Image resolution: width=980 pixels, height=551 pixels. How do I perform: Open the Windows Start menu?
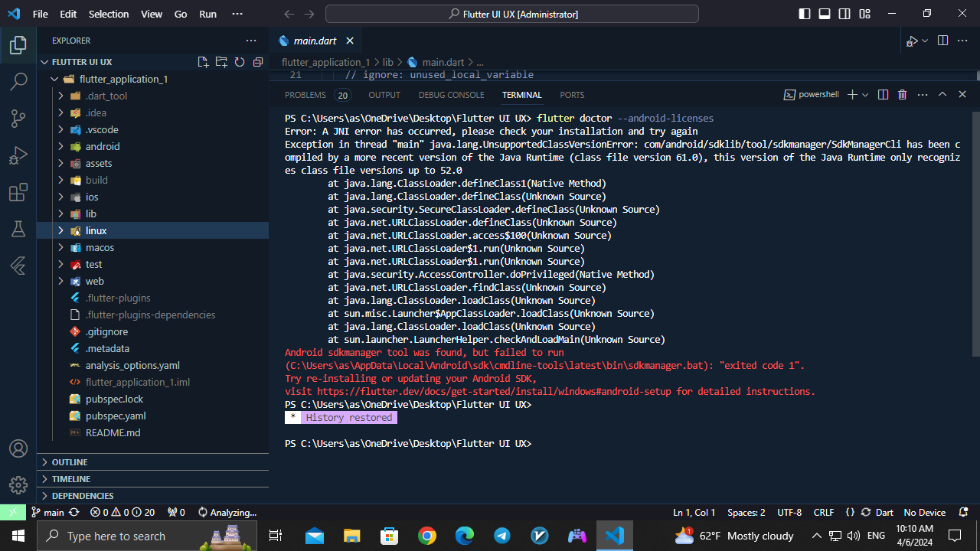[x=18, y=536]
